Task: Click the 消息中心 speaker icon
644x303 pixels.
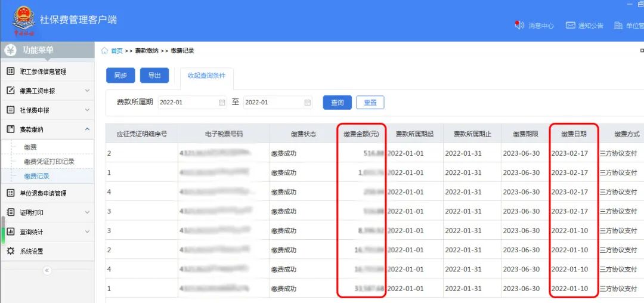Action: click(519, 25)
